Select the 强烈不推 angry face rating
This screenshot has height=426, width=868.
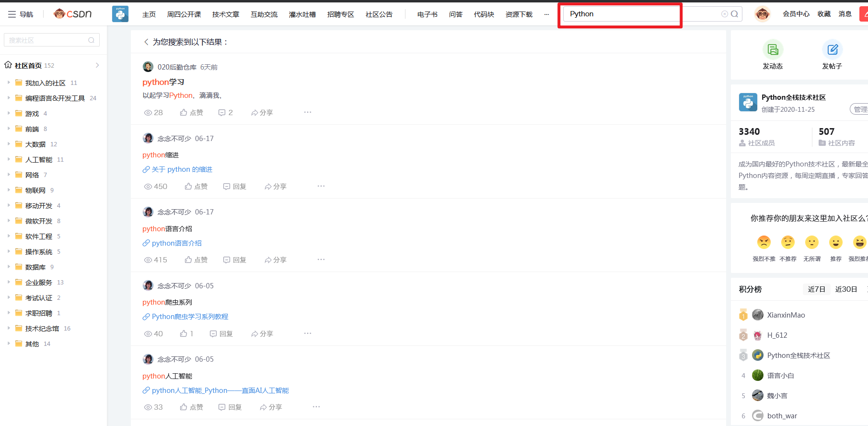click(764, 242)
